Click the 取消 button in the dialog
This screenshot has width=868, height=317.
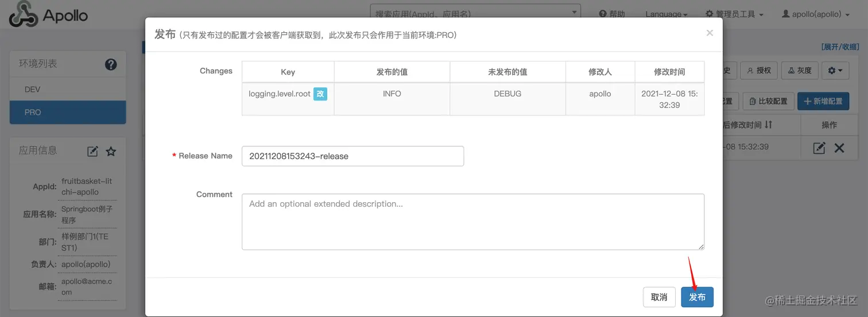click(659, 297)
